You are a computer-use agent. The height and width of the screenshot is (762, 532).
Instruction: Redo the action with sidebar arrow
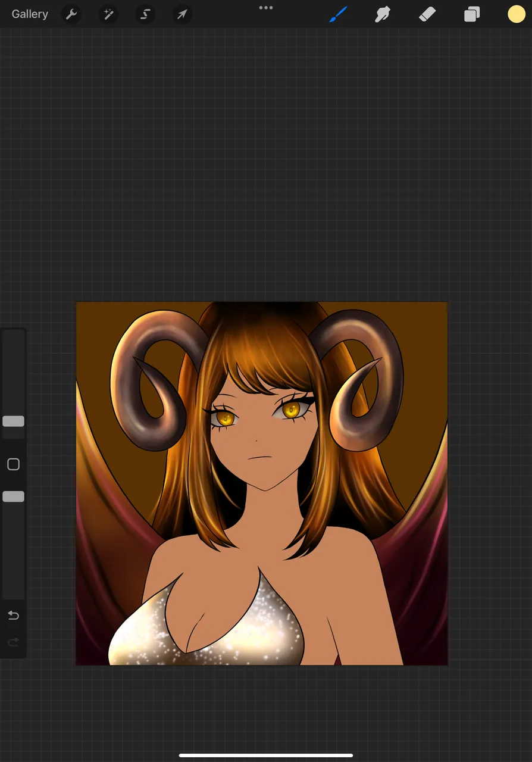[13, 642]
